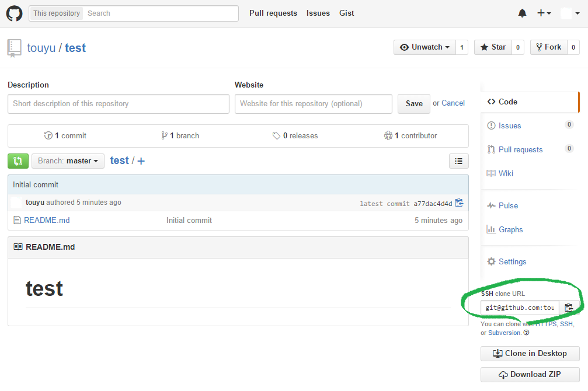Open the Issues sidebar tab

pyautogui.click(x=530, y=125)
